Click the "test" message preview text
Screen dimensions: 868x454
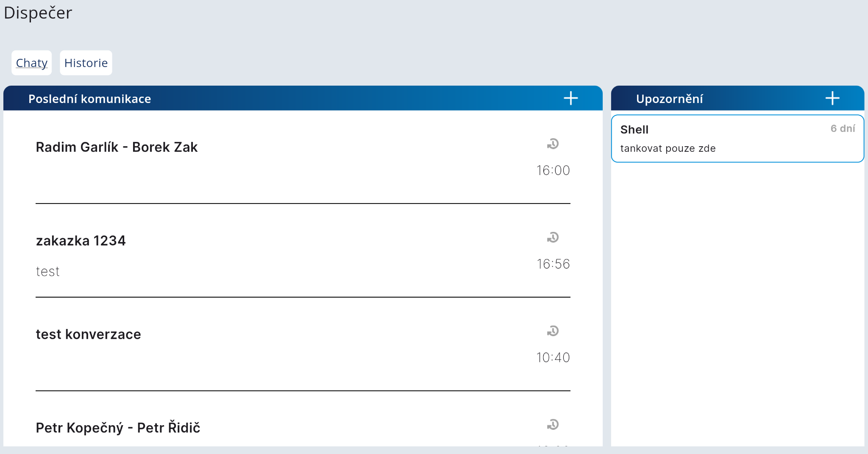point(47,272)
